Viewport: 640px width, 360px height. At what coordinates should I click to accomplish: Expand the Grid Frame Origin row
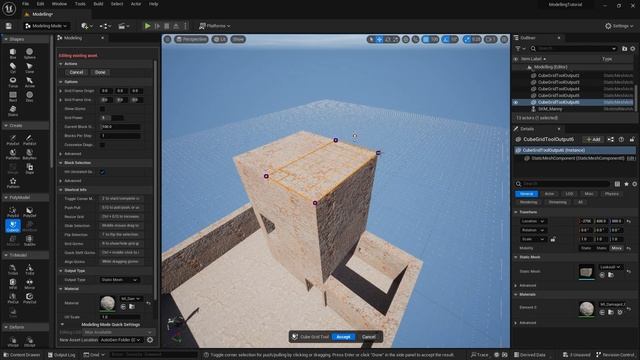[x=61, y=91]
